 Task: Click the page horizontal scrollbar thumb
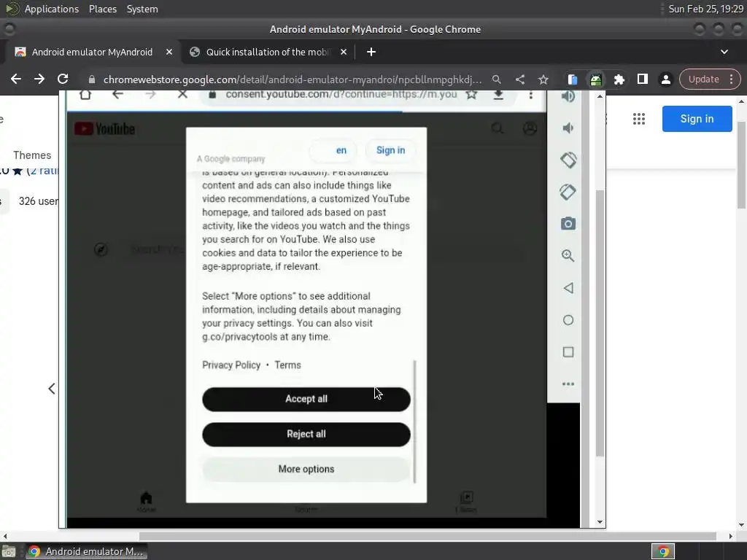(x=427, y=536)
